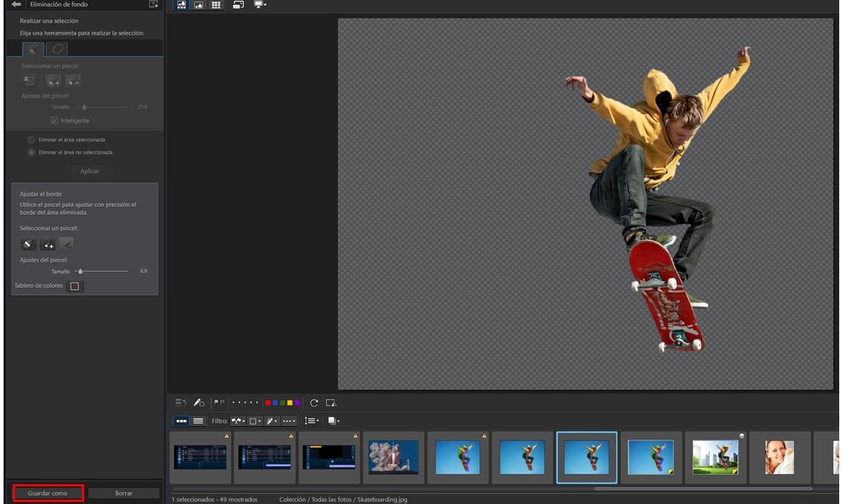Image resolution: width=847 pixels, height=504 pixels.
Task: Select Eliminar el área no seleccionada option
Action: 31,153
